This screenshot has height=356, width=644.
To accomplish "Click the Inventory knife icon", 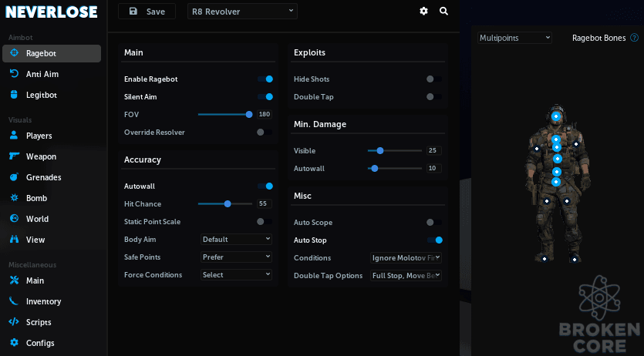I will point(15,301).
